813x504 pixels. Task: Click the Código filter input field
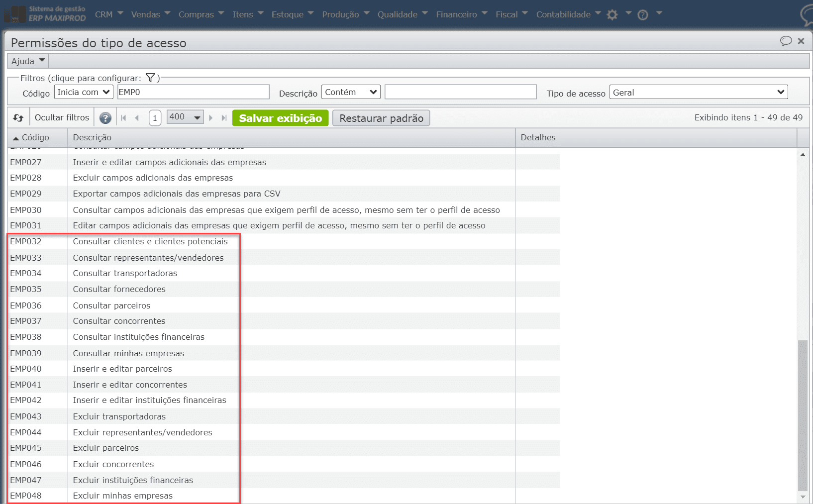click(193, 92)
